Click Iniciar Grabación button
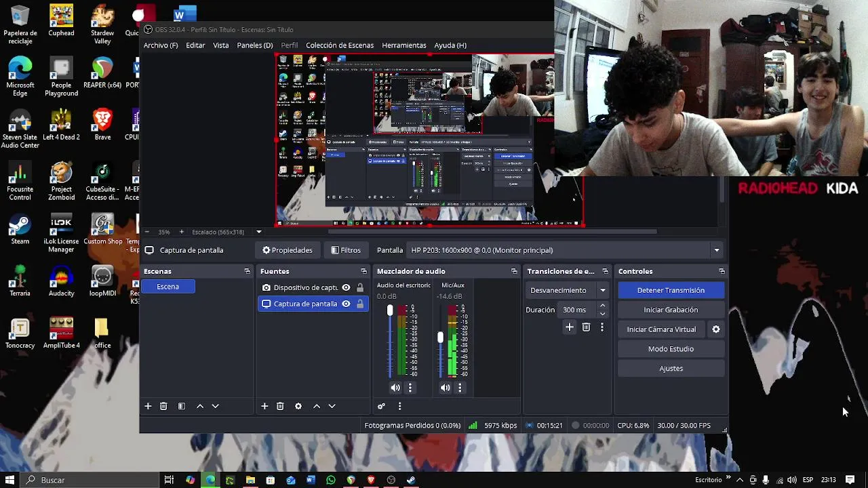Image resolution: width=868 pixels, height=488 pixels. pyautogui.click(x=671, y=310)
